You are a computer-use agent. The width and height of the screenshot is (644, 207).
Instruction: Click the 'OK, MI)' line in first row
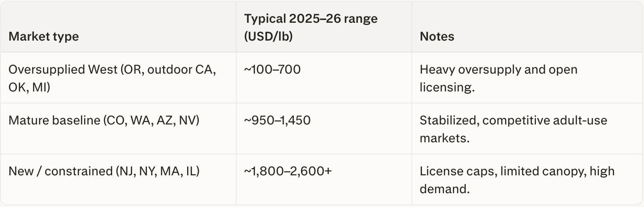(x=29, y=87)
